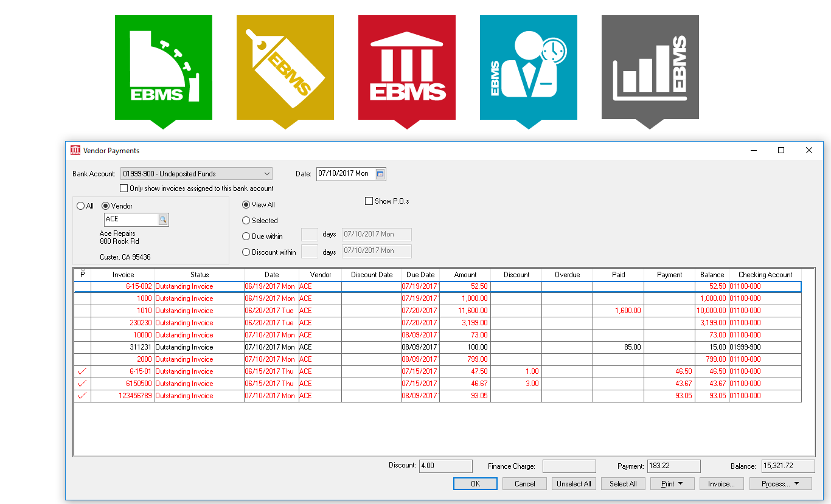Open the date calendar picker icon
This screenshot has height=504, width=831.
[x=380, y=174]
